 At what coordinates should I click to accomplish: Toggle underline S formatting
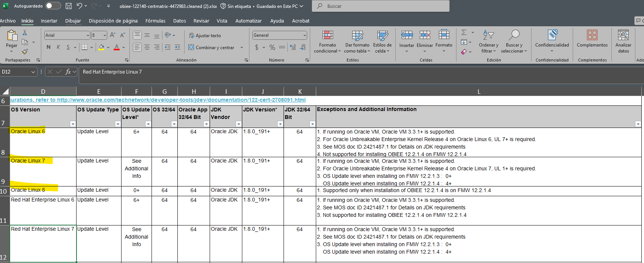[68, 47]
